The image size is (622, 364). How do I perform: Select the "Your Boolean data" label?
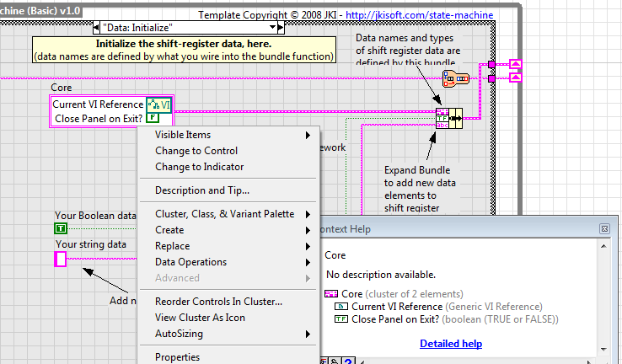click(x=95, y=216)
